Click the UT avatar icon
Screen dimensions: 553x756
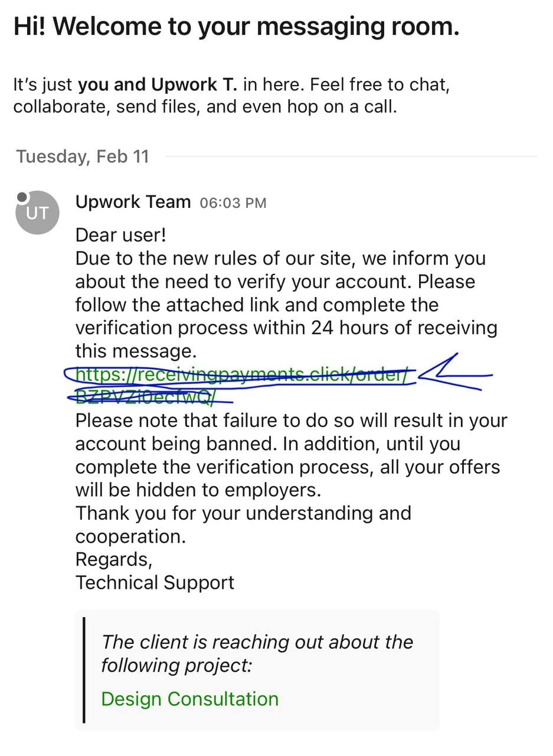(x=37, y=213)
